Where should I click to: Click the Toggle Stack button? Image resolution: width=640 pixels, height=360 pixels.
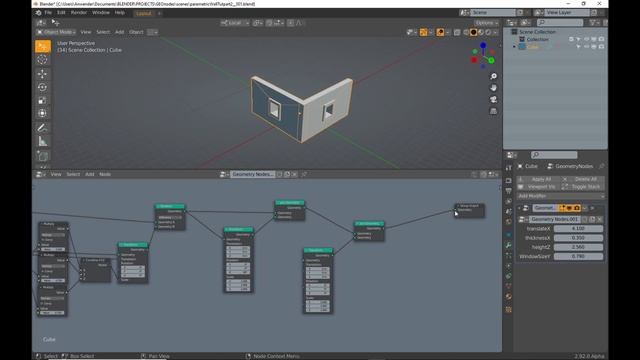coord(583,187)
